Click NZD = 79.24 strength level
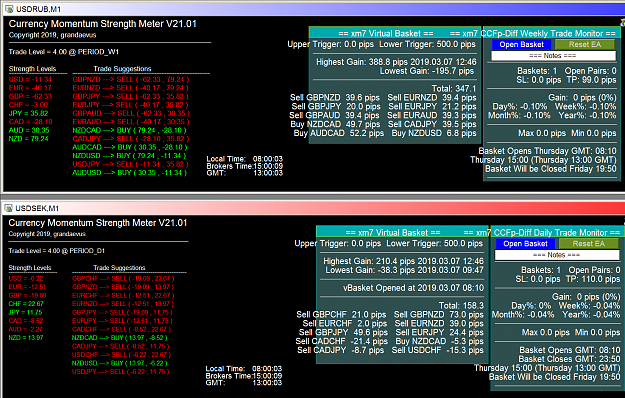Image resolution: width=625 pixels, height=398 pixels. [29, 139]
